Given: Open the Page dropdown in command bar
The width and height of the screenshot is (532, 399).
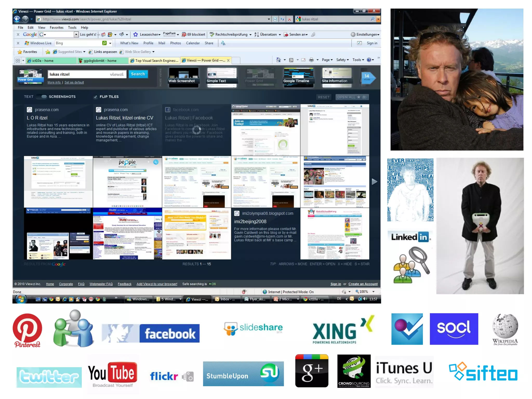Looking at the screenshot, I should pos(327,60).
